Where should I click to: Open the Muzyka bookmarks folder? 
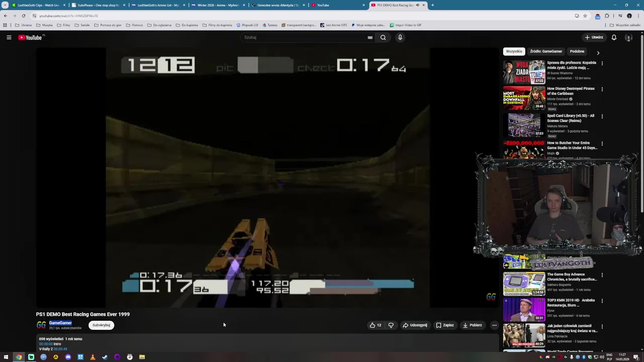tap(44, 25)
